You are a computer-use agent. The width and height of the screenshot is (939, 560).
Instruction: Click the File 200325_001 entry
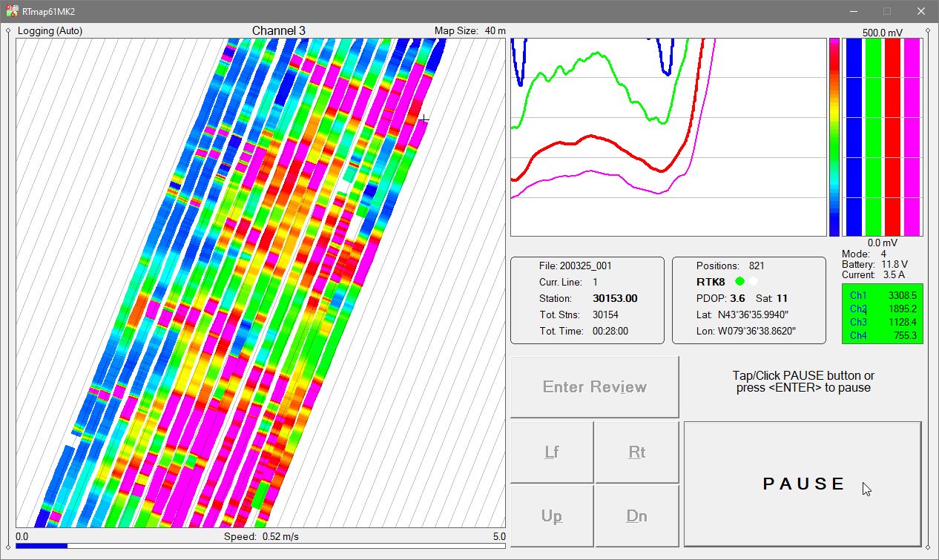click(x=576, y=266)
